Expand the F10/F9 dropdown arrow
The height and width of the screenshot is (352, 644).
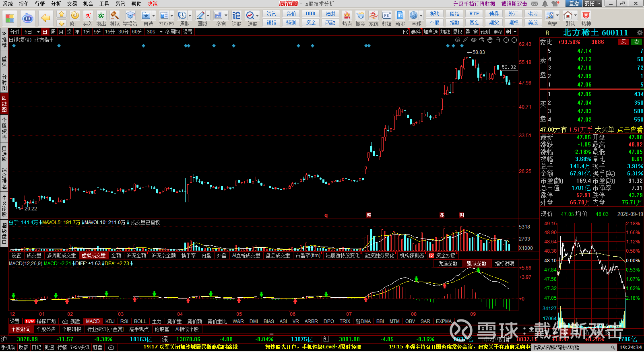172,15
